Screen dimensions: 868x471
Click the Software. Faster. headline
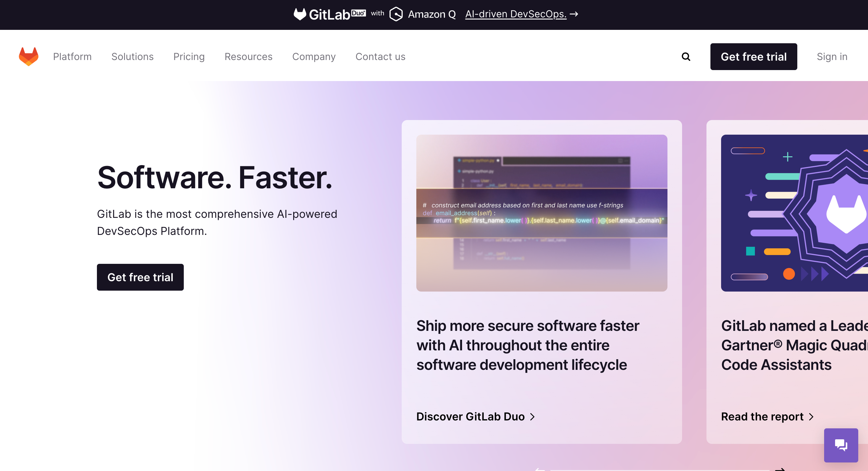[x=215, y=178]
